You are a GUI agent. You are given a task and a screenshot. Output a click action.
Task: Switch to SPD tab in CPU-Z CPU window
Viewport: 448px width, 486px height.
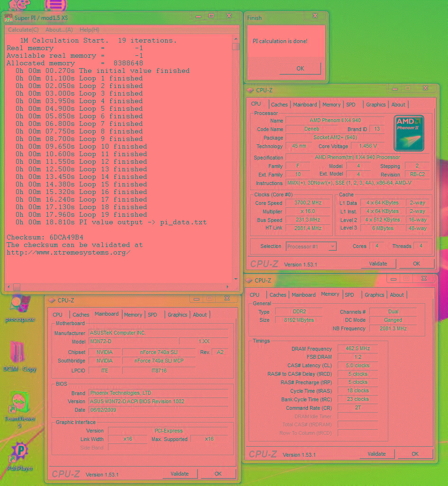pyautogui.click(x=351, y=105)
